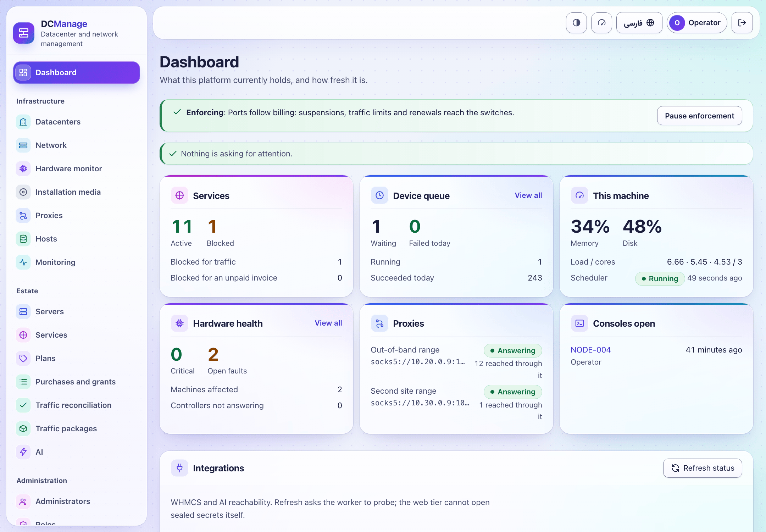Open the Dashboard nav item
766x532 pixels.
pyautogui.click(x=77, y=72)
